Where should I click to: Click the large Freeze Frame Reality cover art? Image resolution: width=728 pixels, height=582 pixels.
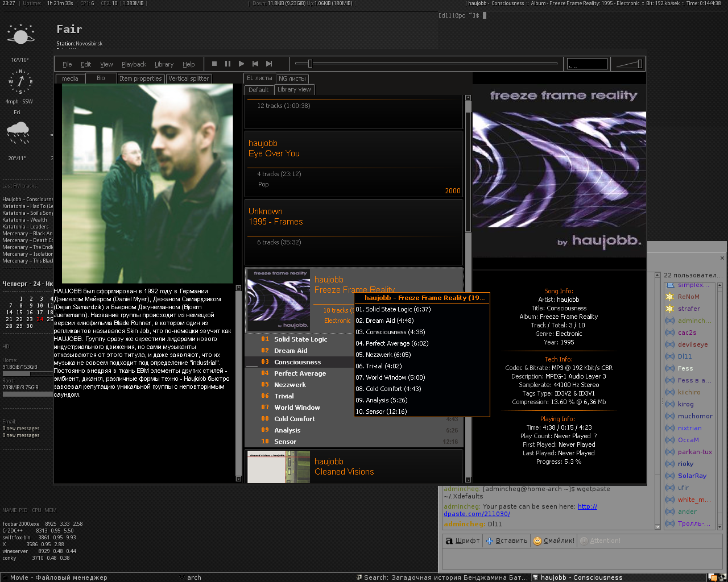(559, 169)
